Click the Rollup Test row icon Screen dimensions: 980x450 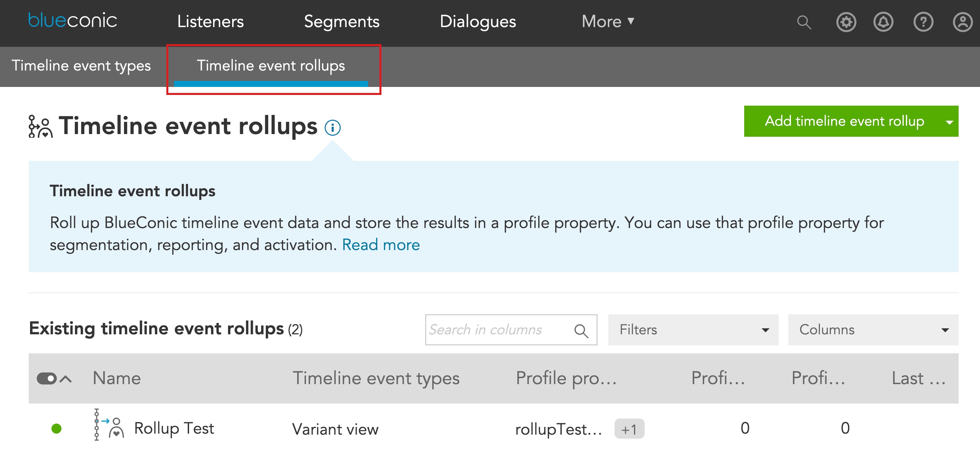tap(109, 425)
